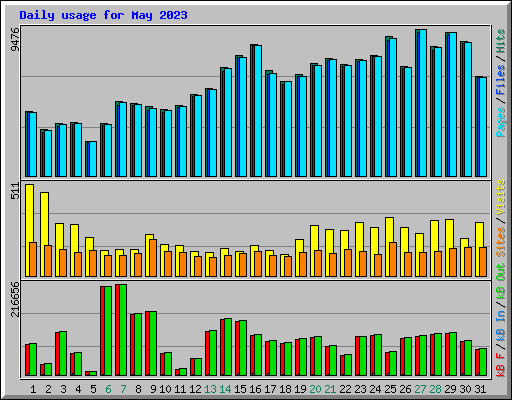
Task: Click day label 23 on the x-axis
Action: [x=360, y=389]
